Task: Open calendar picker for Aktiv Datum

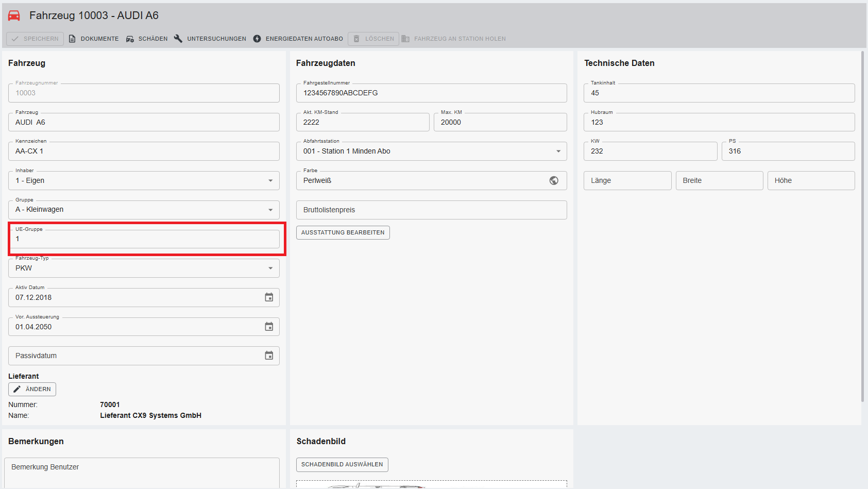Action: 269,297
